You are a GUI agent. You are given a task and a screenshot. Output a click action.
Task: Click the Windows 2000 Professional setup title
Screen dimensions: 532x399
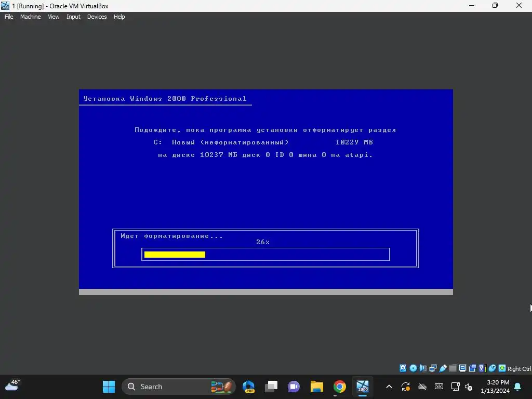tap(165, 99)
